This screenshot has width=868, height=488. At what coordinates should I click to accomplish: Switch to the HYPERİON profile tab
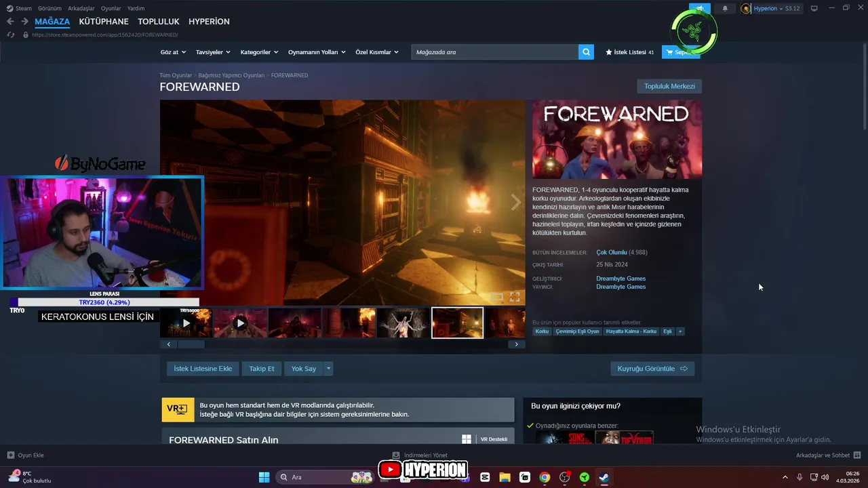click(x=209, y=22)
